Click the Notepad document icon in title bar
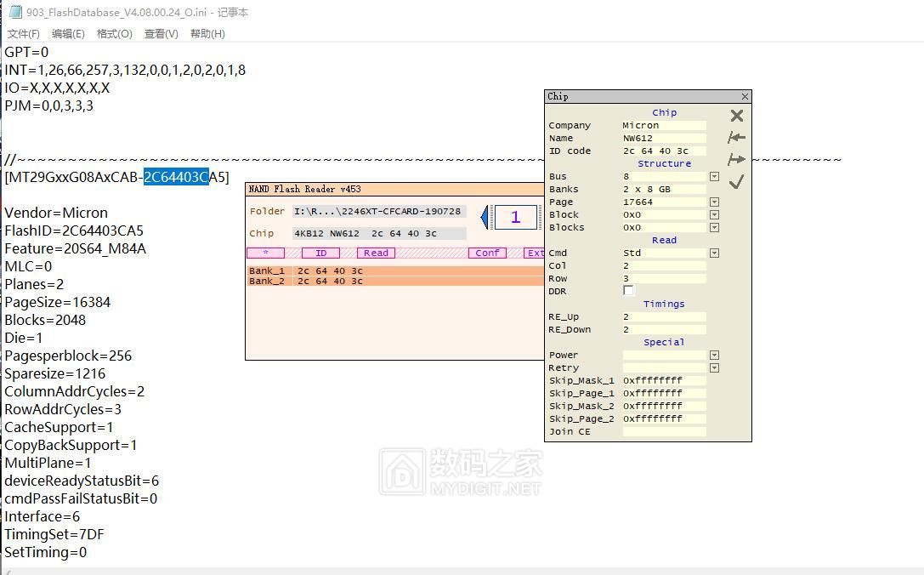The height and width of the screenshot is (575, 924). [x=15, y=12]
